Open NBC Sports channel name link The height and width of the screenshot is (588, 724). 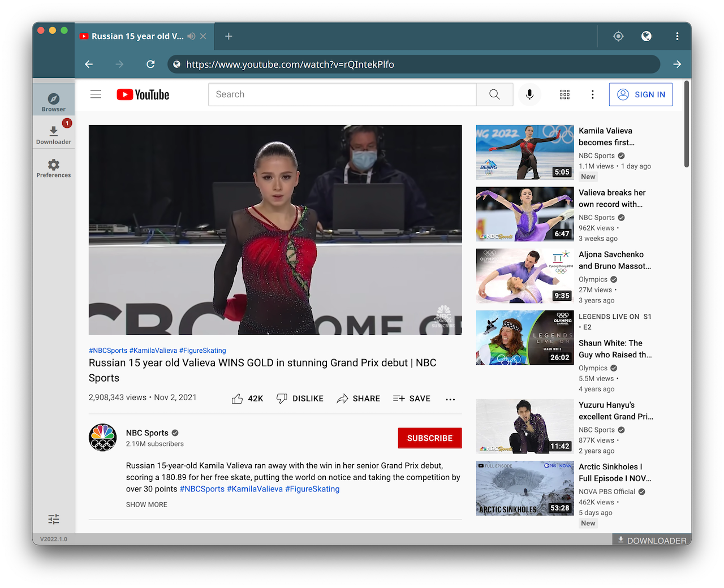[x=147, y=433]
